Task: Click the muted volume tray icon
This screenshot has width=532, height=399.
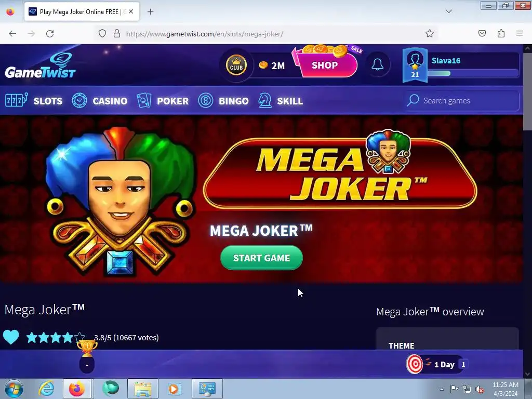Action: (480, 389)
